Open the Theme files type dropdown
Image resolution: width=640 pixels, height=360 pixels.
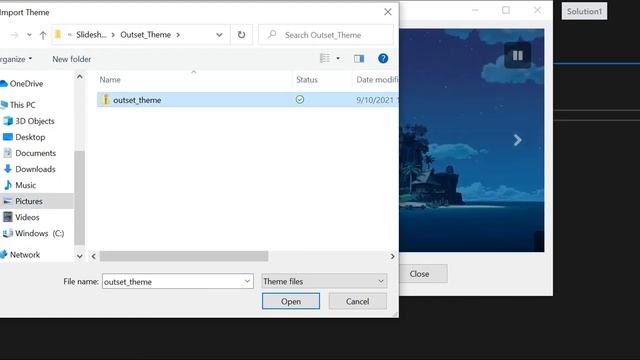pos(324,281)
